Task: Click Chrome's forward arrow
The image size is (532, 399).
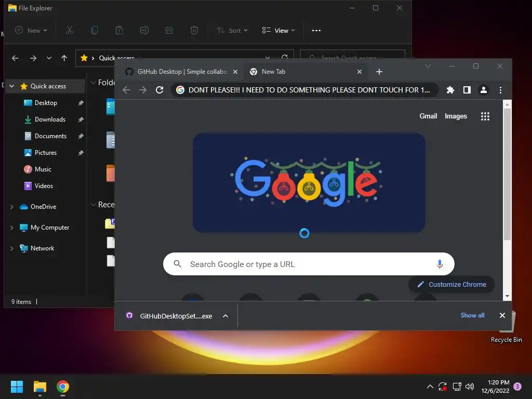Action: pos(143,90)
